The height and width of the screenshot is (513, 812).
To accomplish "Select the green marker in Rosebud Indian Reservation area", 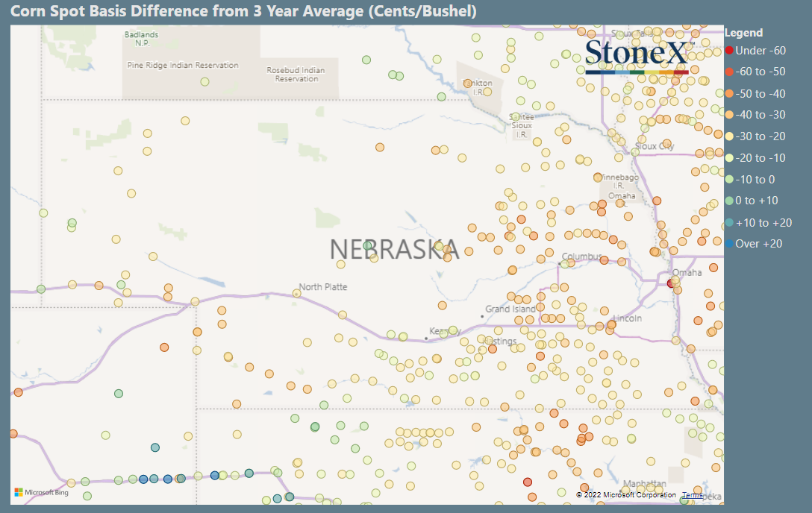I will (x=366, y=60).
